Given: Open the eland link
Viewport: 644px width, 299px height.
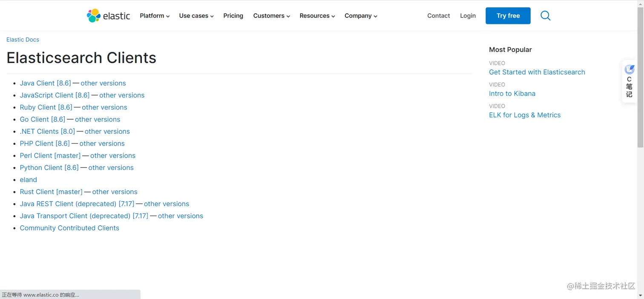Looking at the screenshot, I should tap(29, 180).
